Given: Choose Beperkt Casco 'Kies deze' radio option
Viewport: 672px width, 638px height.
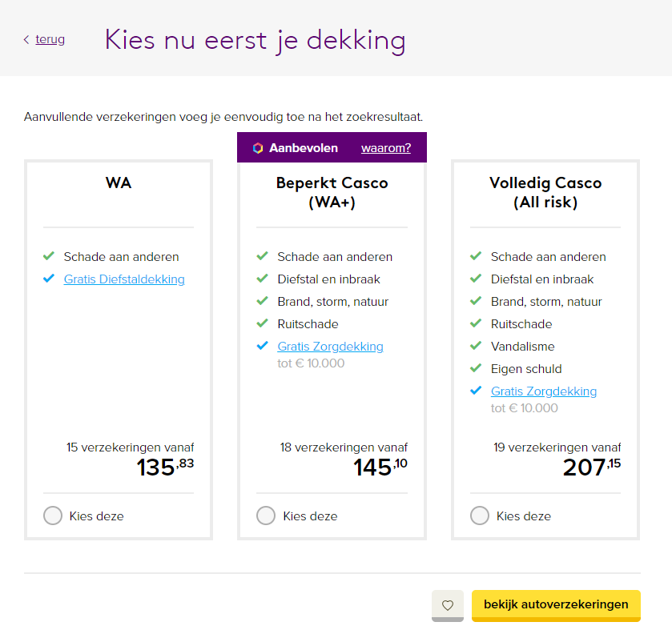Looking at the screenshot, I should click(x=266, y=516).
